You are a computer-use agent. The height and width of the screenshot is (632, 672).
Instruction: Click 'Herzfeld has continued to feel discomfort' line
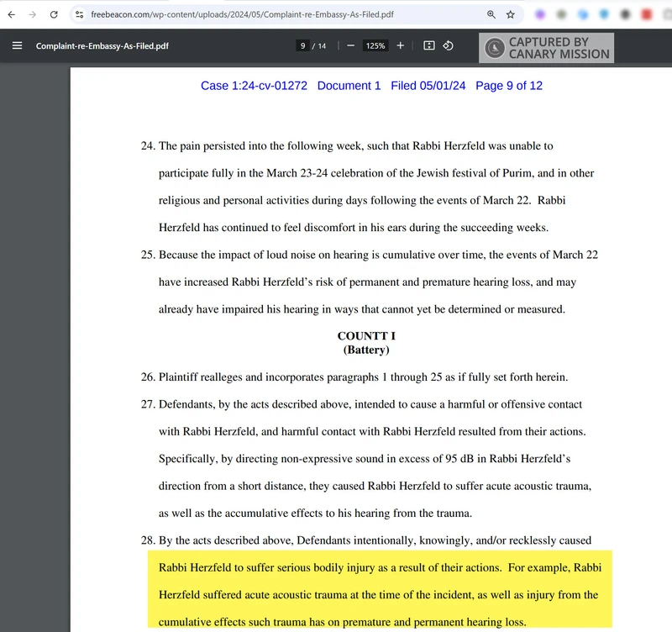tap(354, 227)
